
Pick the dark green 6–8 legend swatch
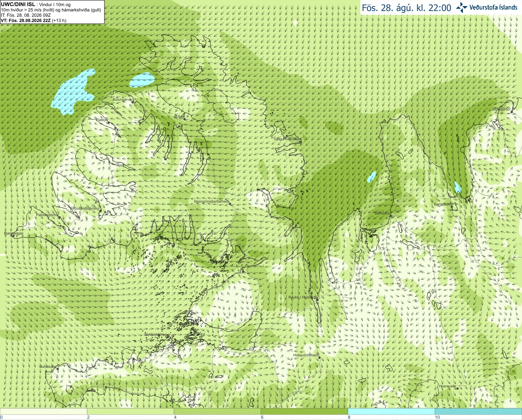pos(304,411)
